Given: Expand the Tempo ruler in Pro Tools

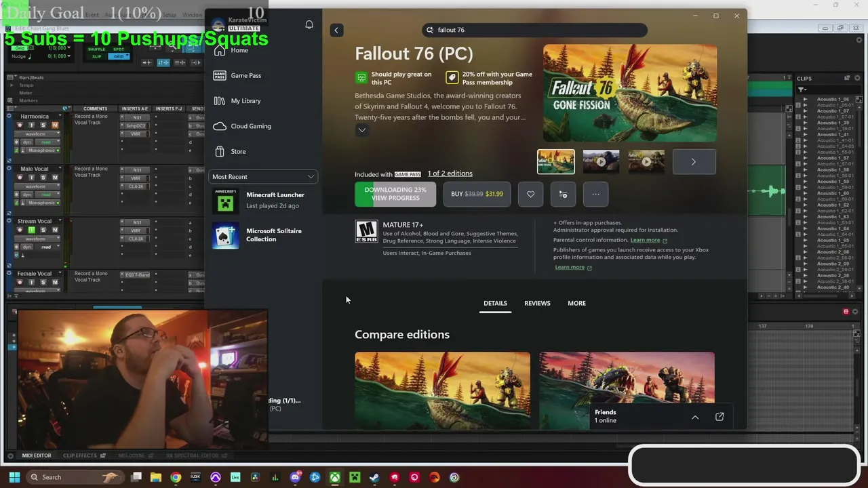Looking at the screenshot, I should click(12, 85).
